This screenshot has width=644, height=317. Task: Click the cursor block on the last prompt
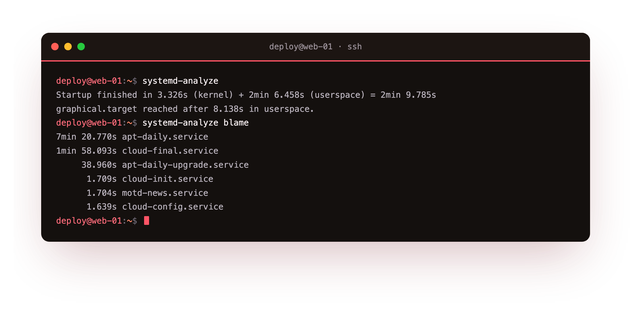point(147,220)
